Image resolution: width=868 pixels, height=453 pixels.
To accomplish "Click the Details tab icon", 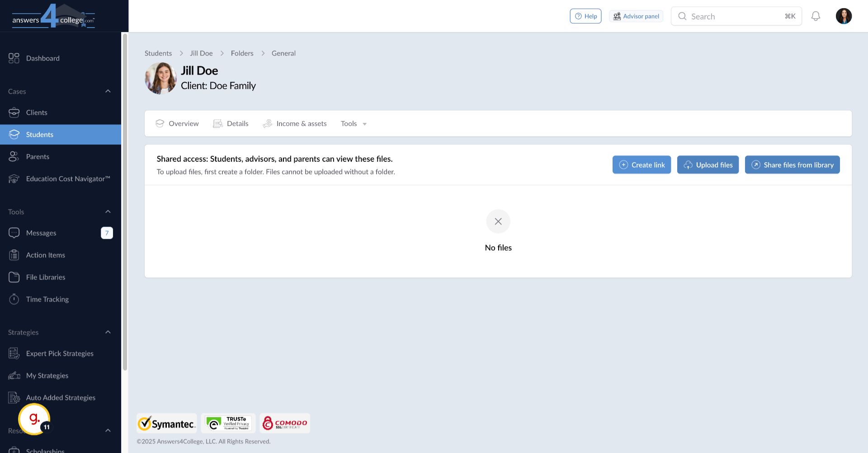I will point(217,124).
